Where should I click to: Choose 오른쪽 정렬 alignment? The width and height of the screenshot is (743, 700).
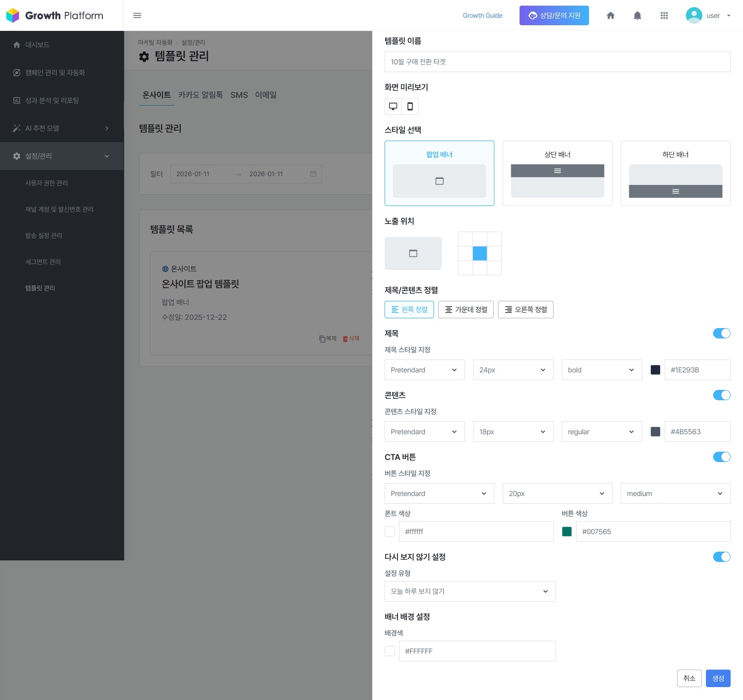point(525,310)
